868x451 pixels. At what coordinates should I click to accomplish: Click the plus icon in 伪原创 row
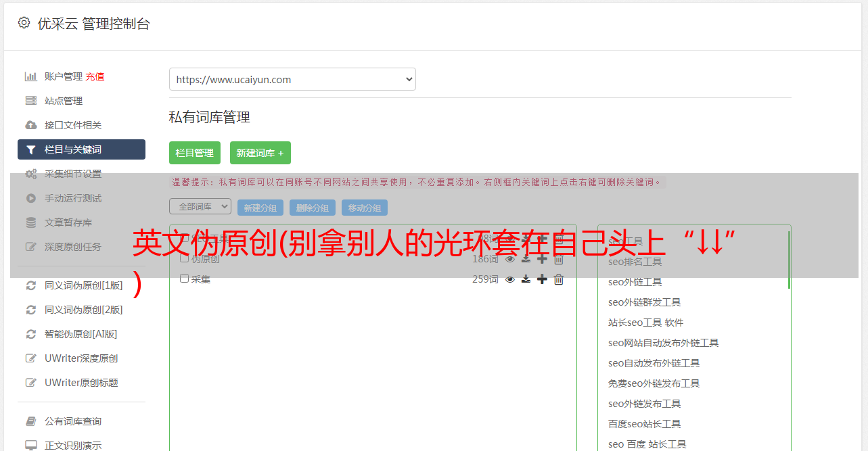[x=542, y=259]
